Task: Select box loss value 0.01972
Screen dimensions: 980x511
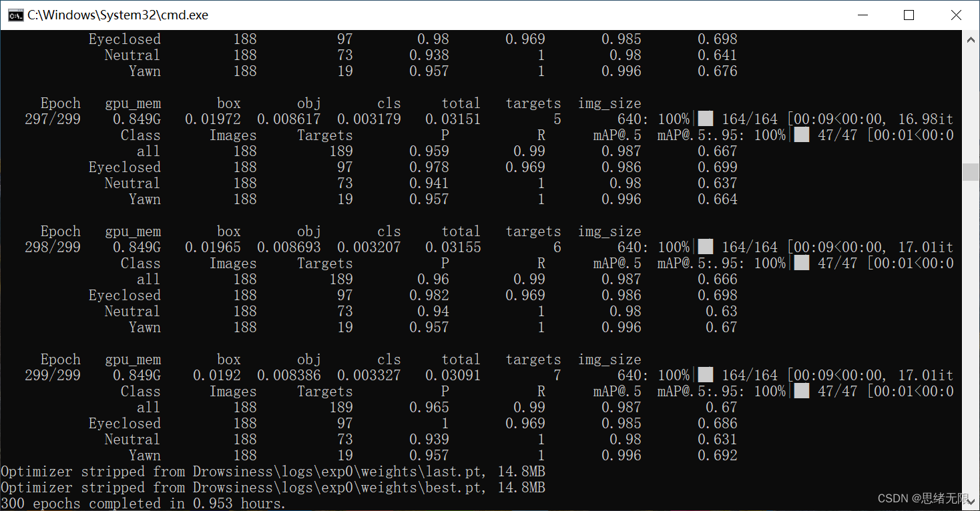Action: 213,119
